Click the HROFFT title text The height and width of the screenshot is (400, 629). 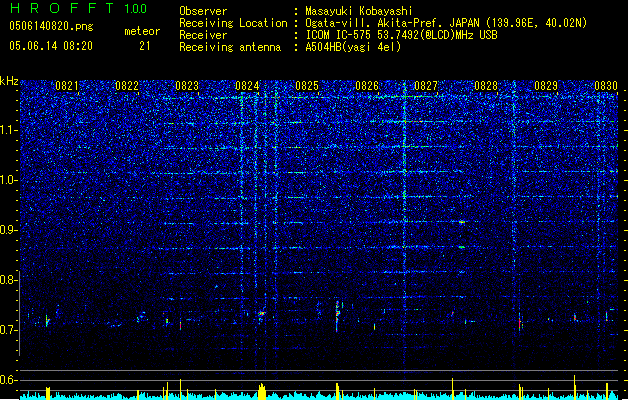pyautogui.click(x=62, y=8)
